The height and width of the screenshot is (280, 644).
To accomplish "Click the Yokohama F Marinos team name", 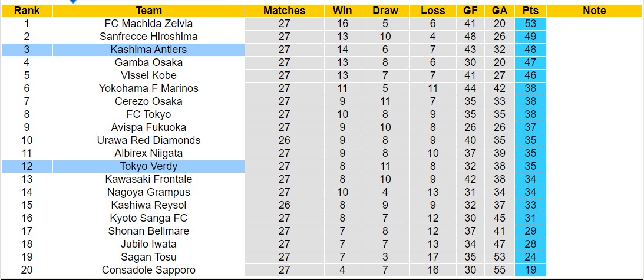I will point(148,88).
